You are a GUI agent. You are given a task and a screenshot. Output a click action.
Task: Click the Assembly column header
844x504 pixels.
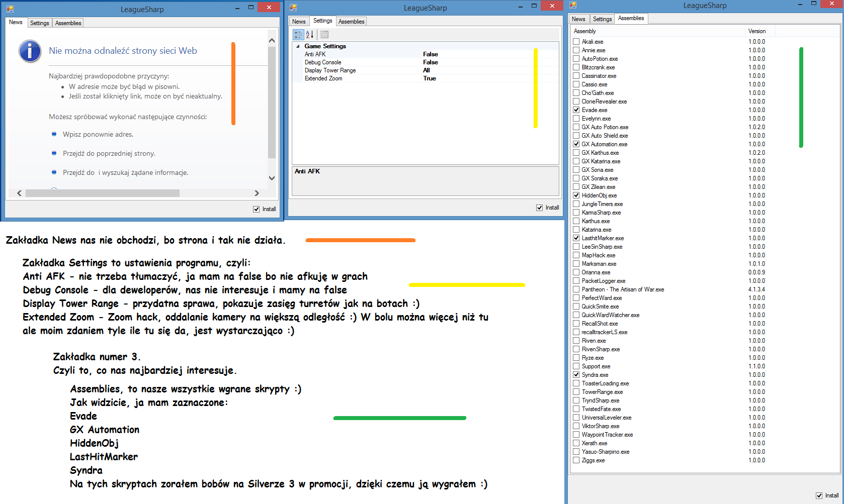click(x=658, y=31)
